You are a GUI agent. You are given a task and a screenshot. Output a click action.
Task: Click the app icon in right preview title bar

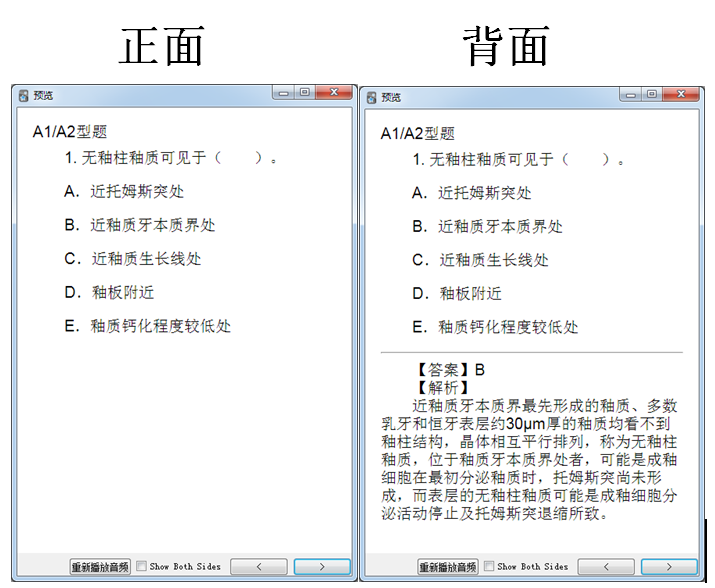pyautogui.click(x=372, y=97)
